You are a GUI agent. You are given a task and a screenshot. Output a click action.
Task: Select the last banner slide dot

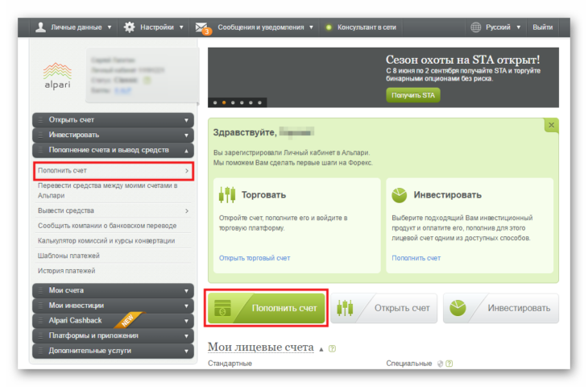point(259,102)
